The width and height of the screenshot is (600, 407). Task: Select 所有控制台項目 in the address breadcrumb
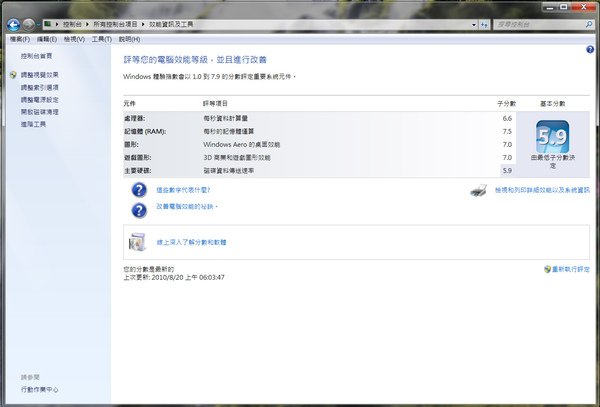(115, 24)
